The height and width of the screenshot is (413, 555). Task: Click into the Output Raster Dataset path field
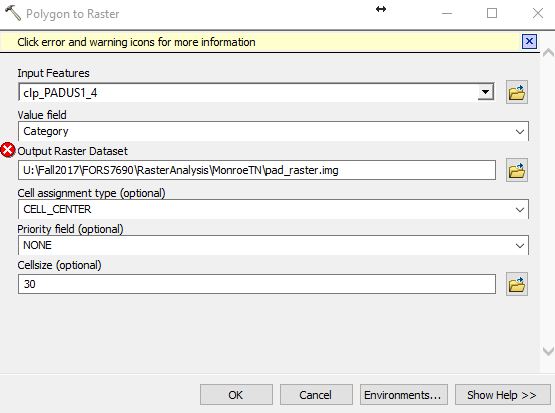point(257,170)
